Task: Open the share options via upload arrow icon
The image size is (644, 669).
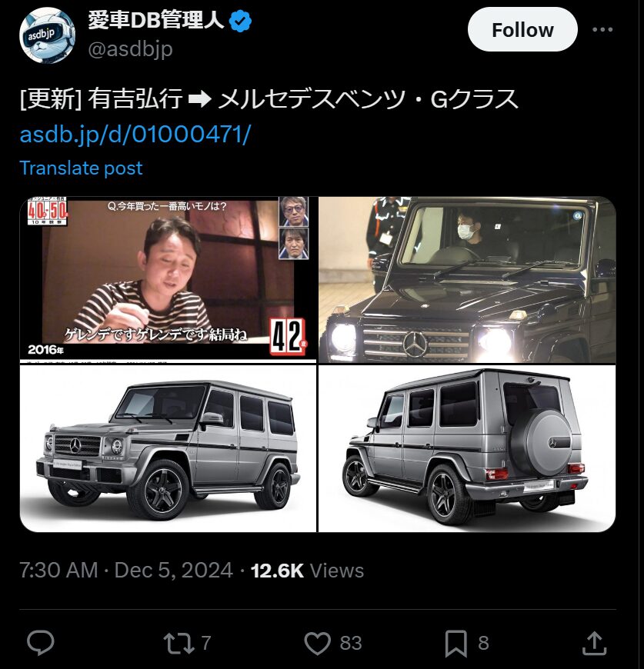Action: (594, 643)
